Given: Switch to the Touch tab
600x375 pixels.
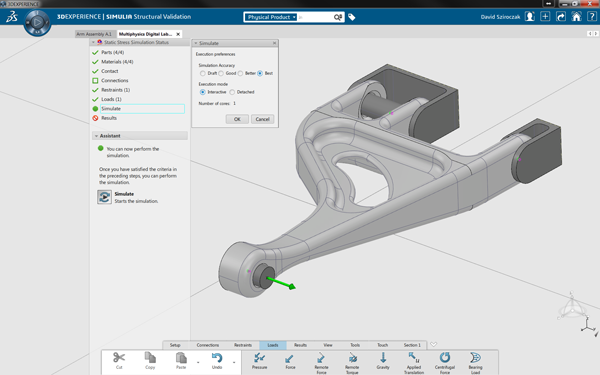Looking at the screenshot, I should (383, 345).
